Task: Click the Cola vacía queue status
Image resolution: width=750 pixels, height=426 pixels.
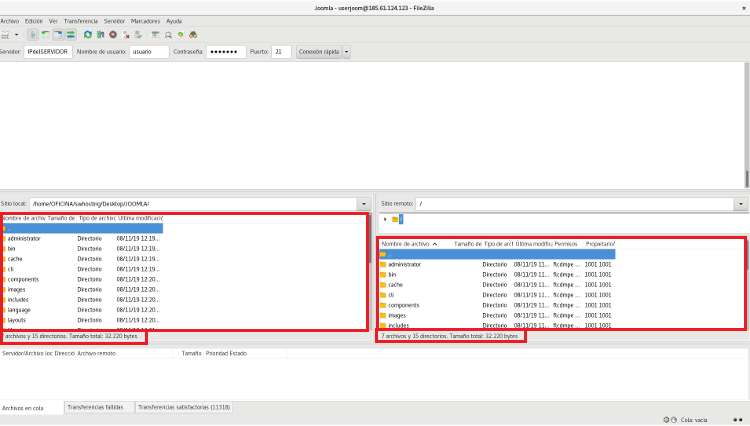Action: 694,420
